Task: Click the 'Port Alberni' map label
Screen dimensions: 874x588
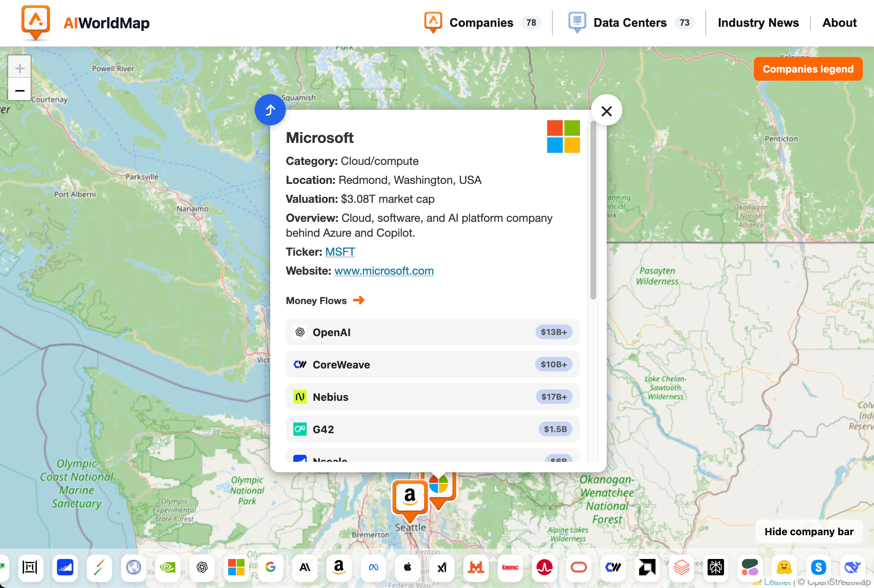Action: tap(75, 194)
